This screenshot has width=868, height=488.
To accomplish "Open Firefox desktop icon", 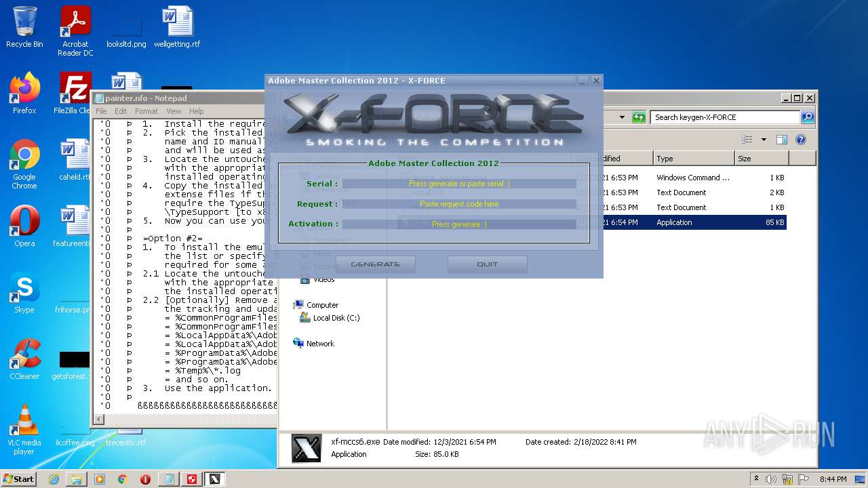I will pyautogui.click(x=24, y=94).
